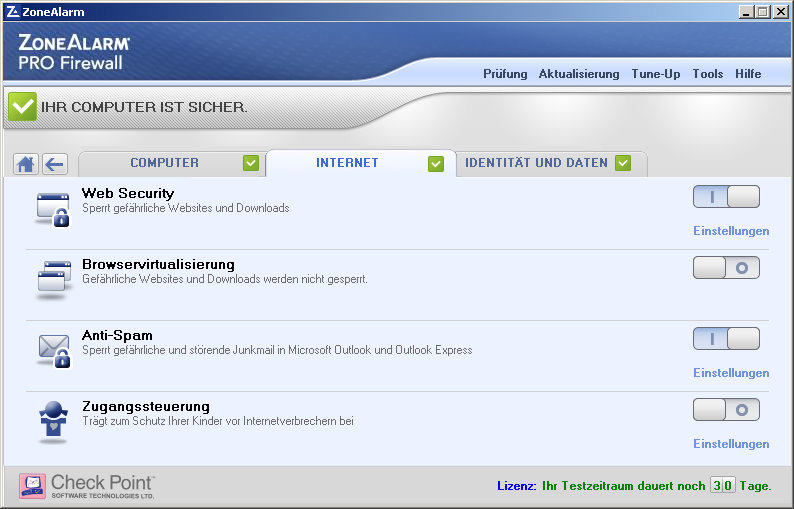Switch to the COMPUTER tab
The height and width of the screenshot is (509, 794).
pos(172,163)
